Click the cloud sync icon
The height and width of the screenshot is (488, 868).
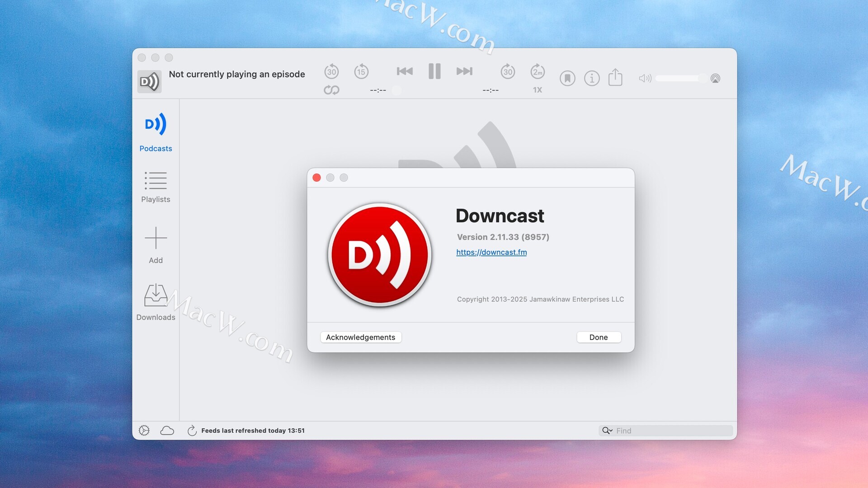[x=167, y=431]
